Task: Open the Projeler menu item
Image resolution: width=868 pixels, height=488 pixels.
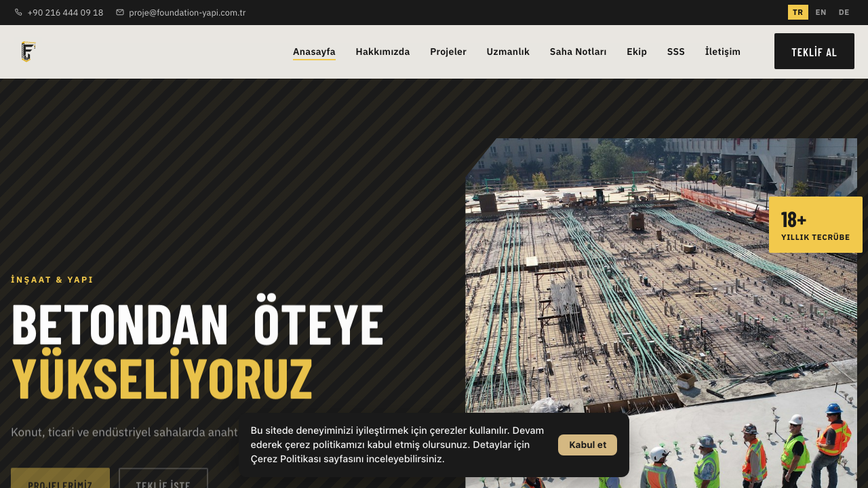Action: coord(448,52)
